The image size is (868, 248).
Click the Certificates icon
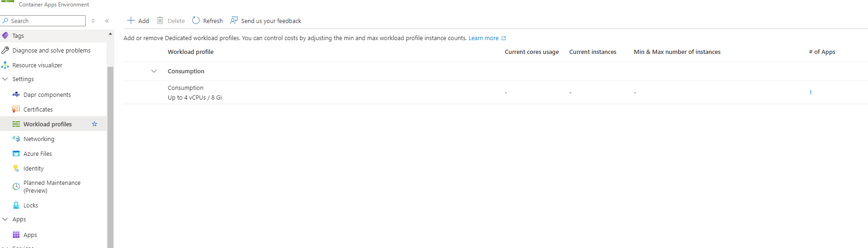16,109
